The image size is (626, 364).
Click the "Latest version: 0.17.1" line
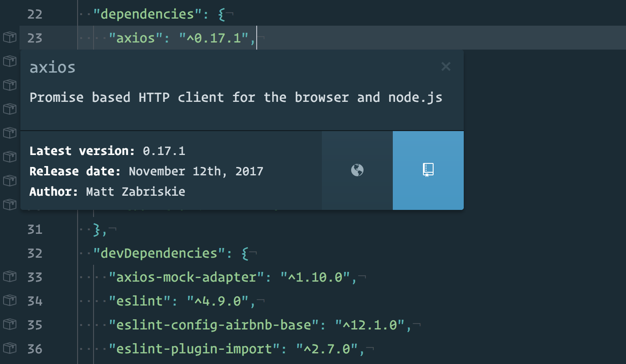coord(107,151)
